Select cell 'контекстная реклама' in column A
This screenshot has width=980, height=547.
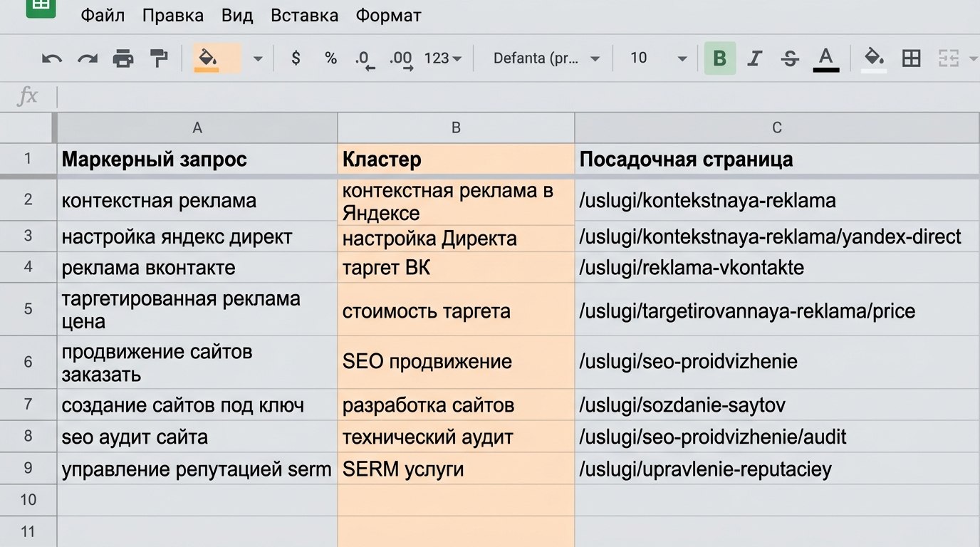click(x=197, y=200)
